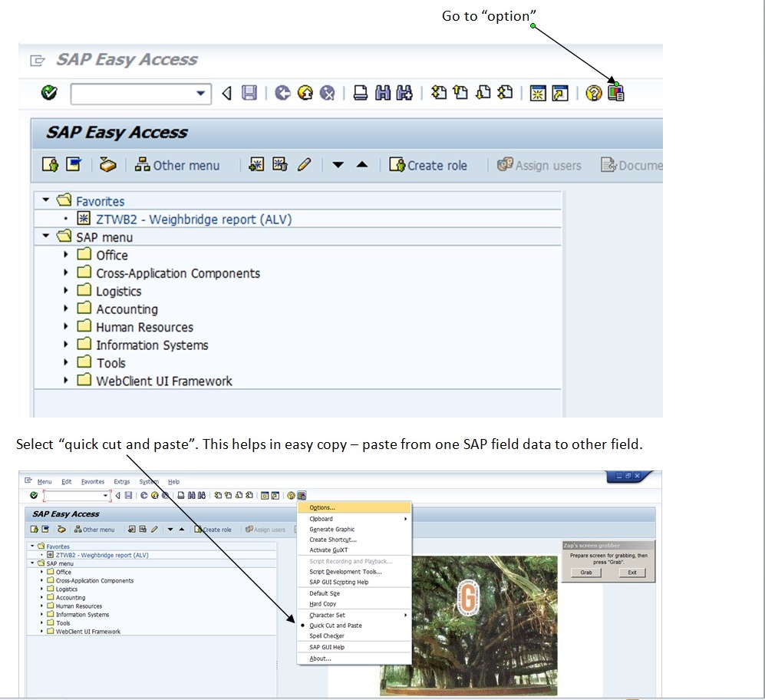Click the enlarged Other menu button
Viewport: 765px width, 700px height.
click(x=177, y=165)
